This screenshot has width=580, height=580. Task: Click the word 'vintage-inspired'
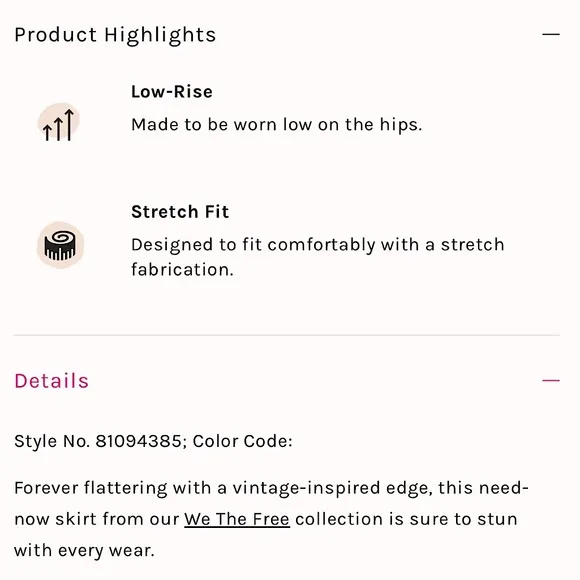tap(306, 488)
